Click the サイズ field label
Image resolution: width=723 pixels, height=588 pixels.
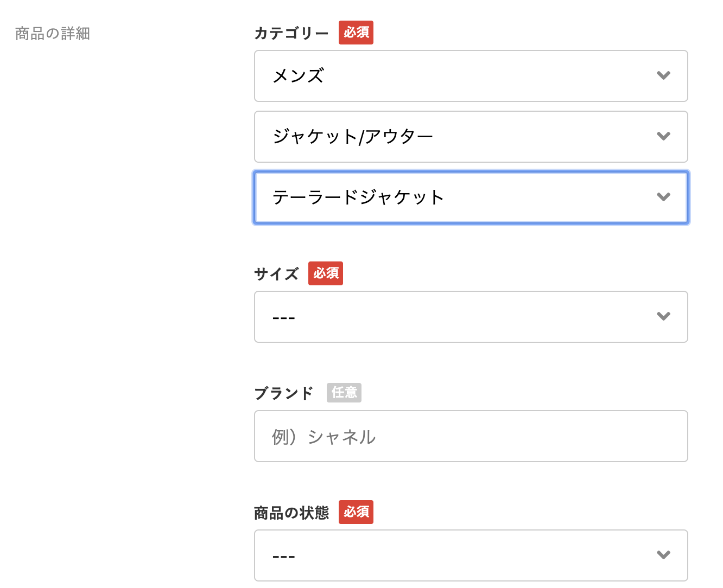[276, 274]
